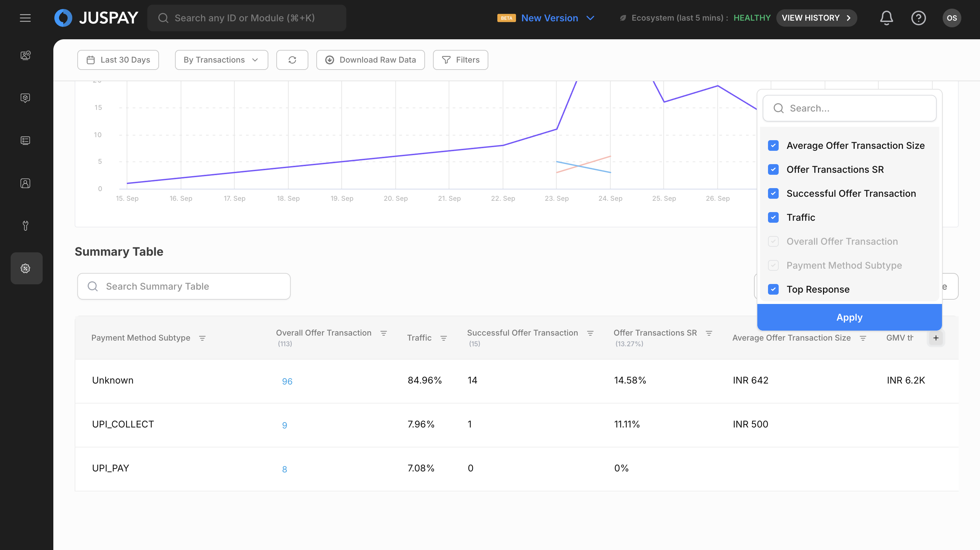Click Download Raw Data button

[370, 60]
